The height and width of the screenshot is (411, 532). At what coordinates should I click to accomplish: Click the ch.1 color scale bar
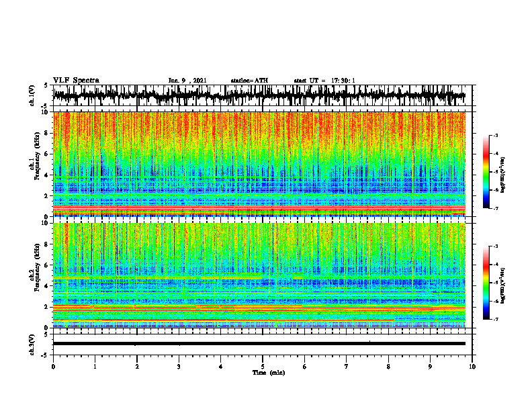[486, 172]
